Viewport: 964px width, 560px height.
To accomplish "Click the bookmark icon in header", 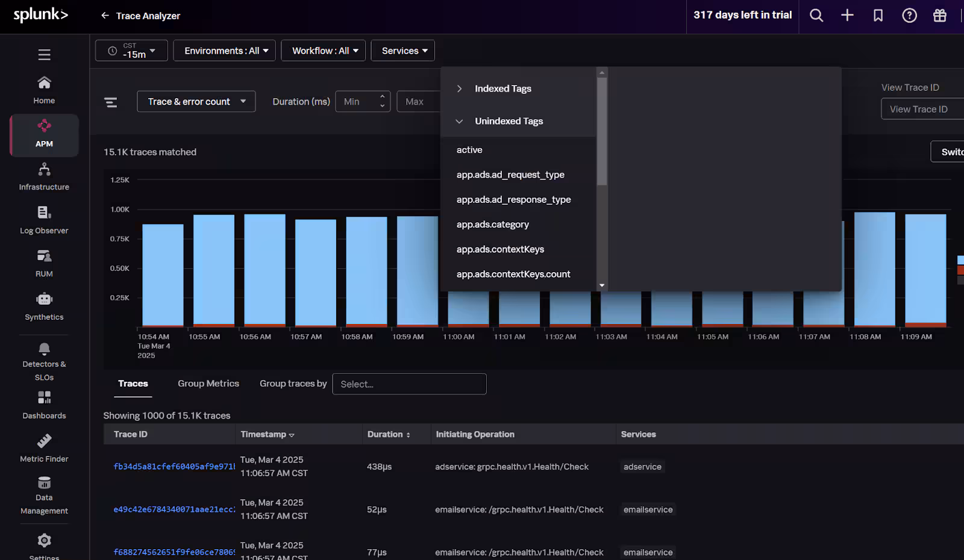I will [x=878, y=16].
